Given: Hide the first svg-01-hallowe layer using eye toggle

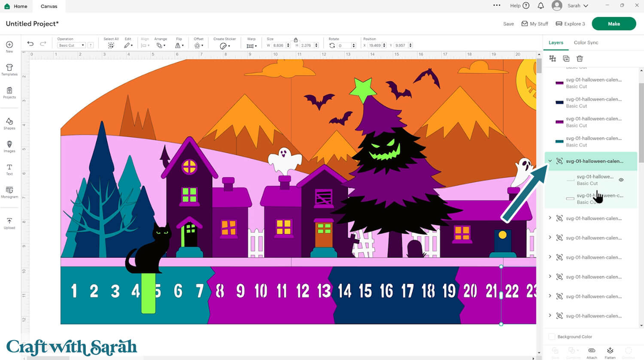Looking at the screenshot, I should pyautogui.click(x=621, y=180).
